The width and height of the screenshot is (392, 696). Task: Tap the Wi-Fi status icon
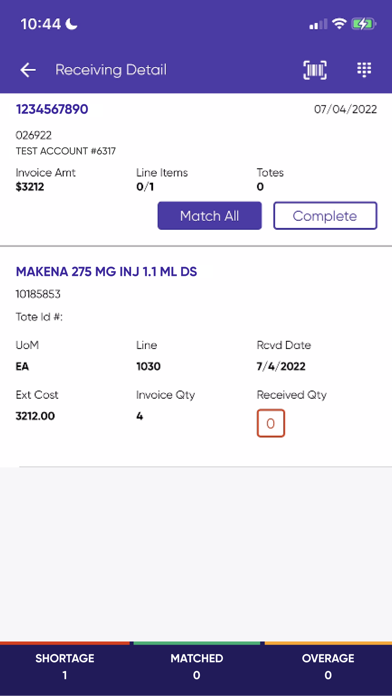click(x=339, y=24)
